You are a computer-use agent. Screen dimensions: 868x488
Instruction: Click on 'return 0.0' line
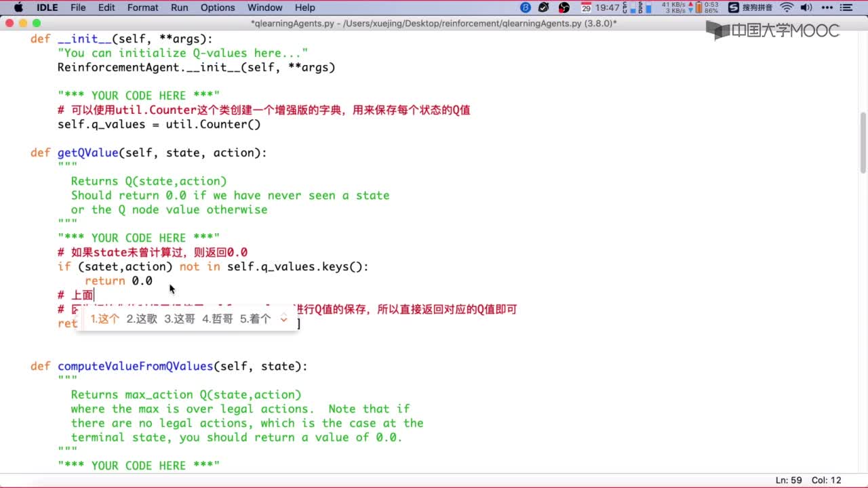click(x=119, y=281)
